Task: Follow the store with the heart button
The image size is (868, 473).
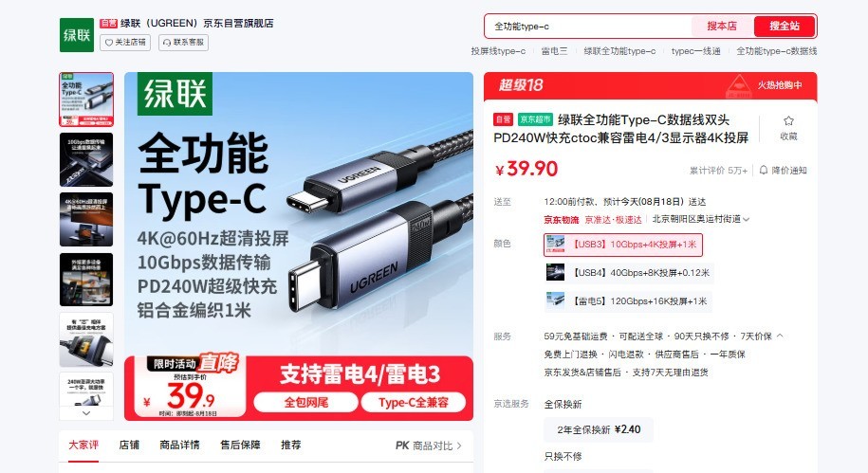Action: point(125,43)
